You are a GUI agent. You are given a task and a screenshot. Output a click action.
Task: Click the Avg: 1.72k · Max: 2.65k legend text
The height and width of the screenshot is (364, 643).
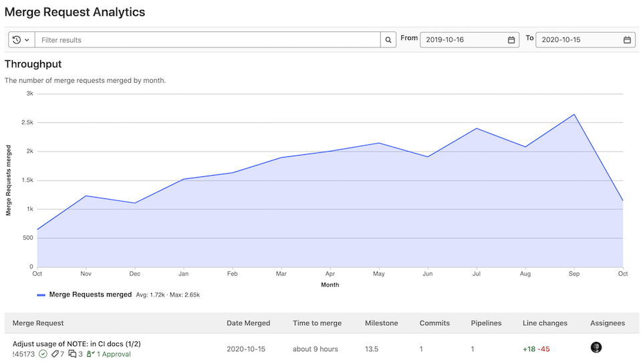[x=168, y=295]
